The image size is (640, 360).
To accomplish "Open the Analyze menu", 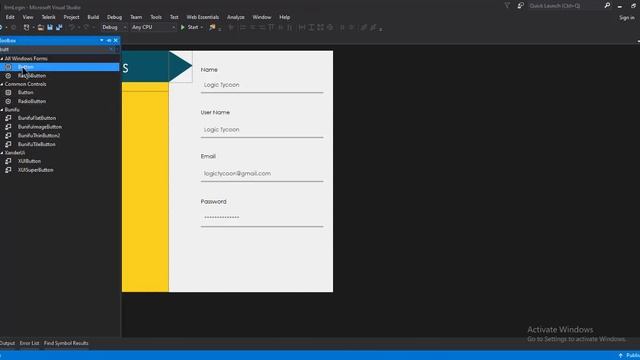I will pos(236,17).
